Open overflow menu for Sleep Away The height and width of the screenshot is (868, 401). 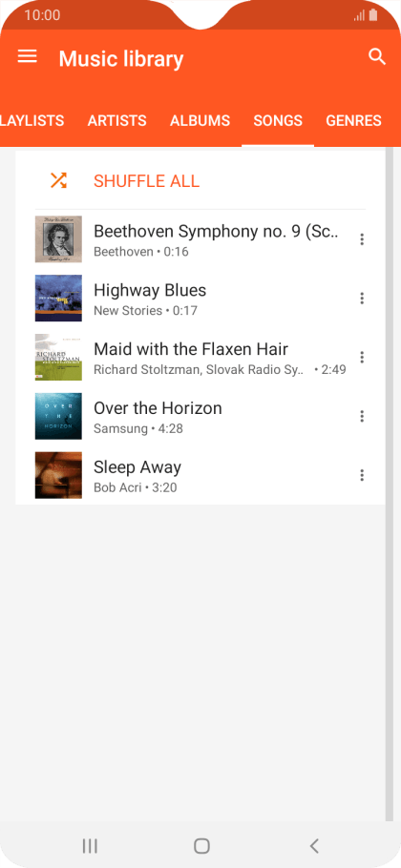tap(362, 475)
